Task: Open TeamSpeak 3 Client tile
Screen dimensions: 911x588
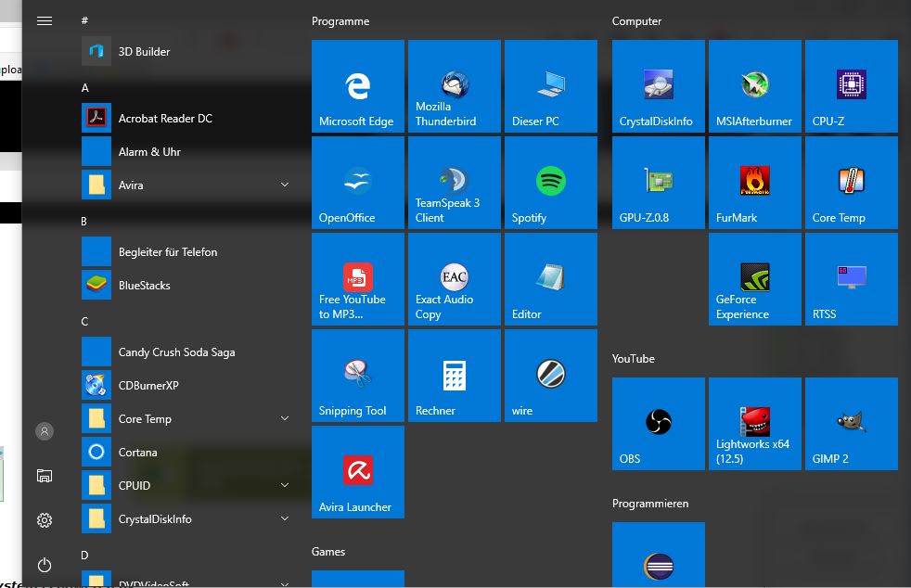Action: click(455, 183)
